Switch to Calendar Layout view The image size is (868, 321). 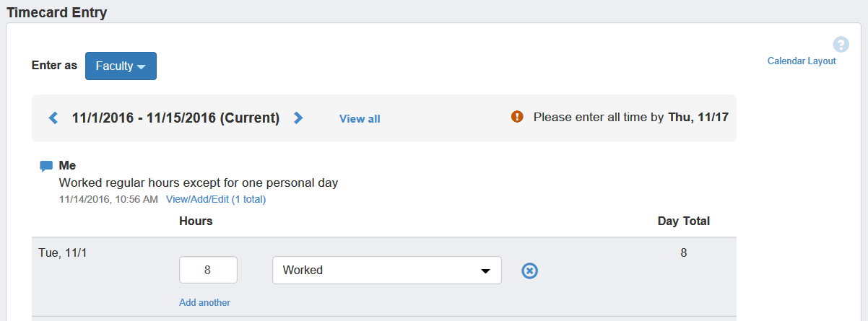click(x=801, y=61)
